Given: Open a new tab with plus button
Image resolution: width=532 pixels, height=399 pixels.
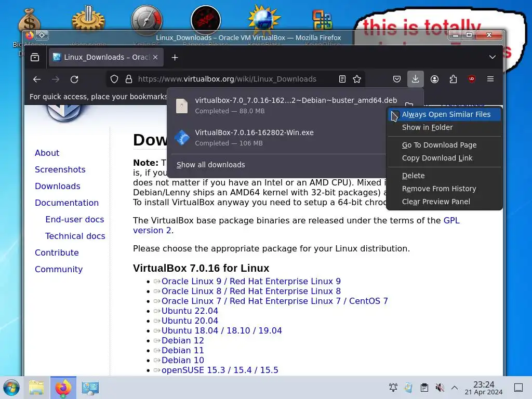Looking at the screenshot, I should [x=175, y=57].
